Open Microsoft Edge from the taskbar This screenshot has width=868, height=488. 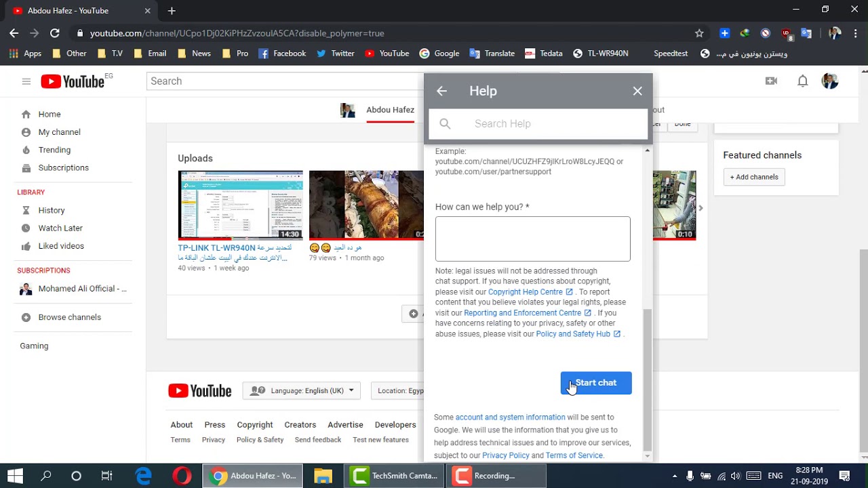click(x=144, y=476)
